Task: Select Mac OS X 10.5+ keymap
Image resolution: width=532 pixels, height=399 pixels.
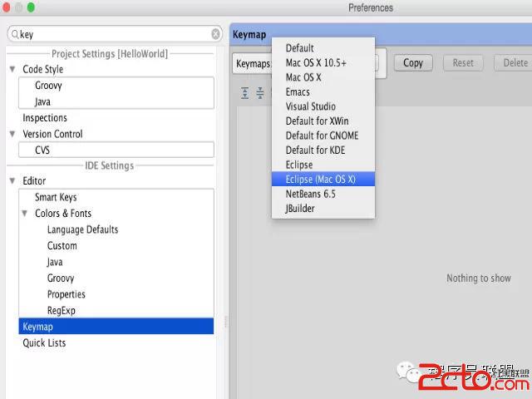Action: 323,63
